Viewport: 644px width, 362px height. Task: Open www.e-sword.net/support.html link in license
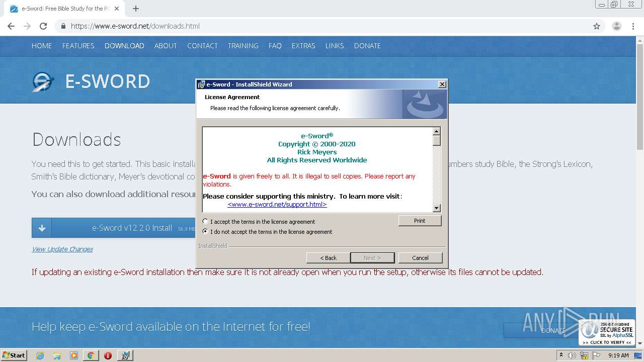[277, 205]
